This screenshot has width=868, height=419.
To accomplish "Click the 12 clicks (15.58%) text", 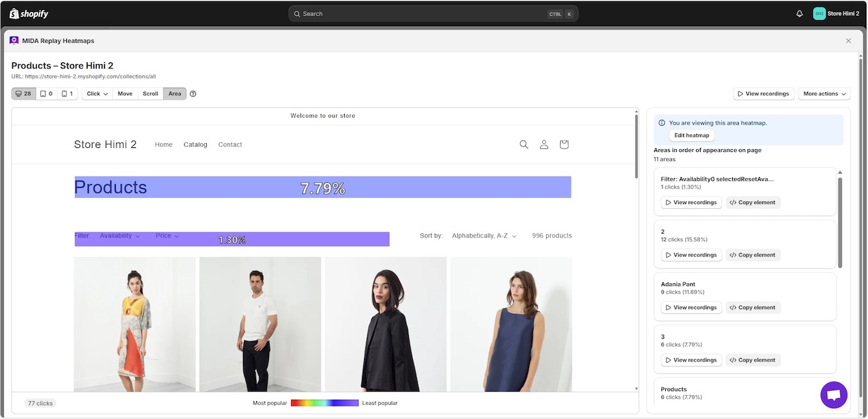I will point(684,240).
